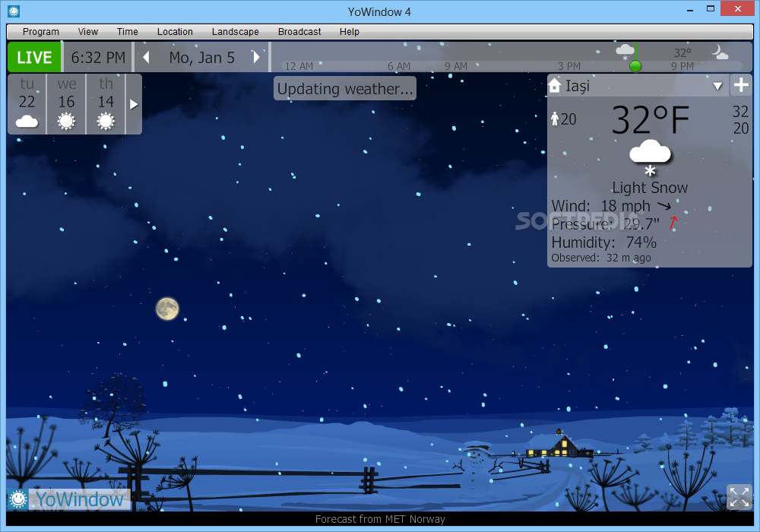Go to previous day arrow
The height and width of the screenshot is (532, 760).
[x=146, y=58]
